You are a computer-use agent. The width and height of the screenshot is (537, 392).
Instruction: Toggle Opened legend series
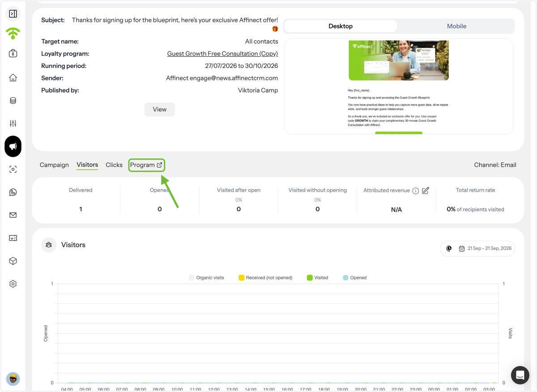(x=355, y=278)
